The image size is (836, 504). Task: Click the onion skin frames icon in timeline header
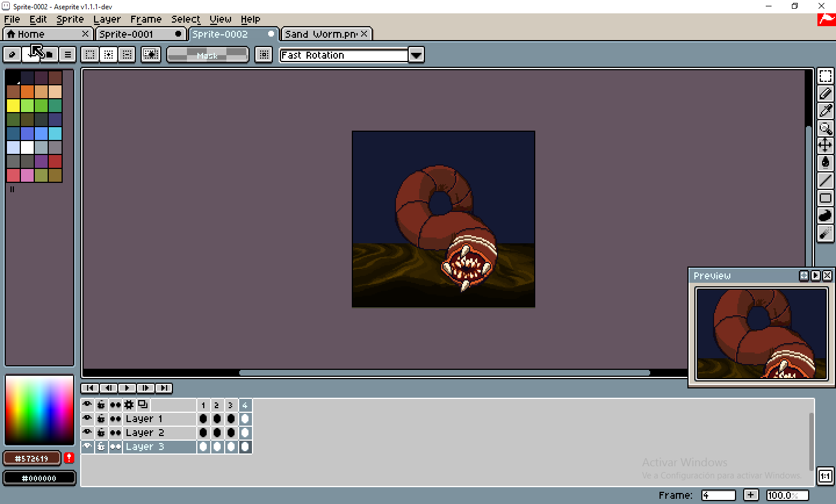point(143,405)
